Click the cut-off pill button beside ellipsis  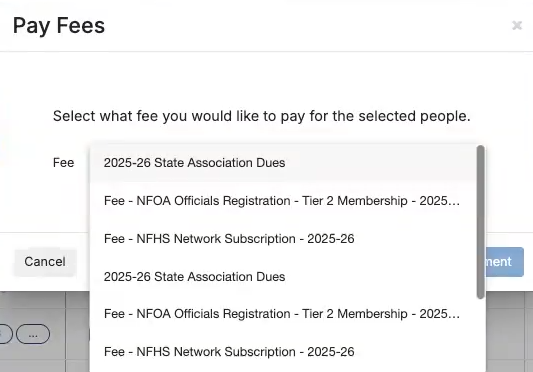pyautogui.click(x=5, y=334)
